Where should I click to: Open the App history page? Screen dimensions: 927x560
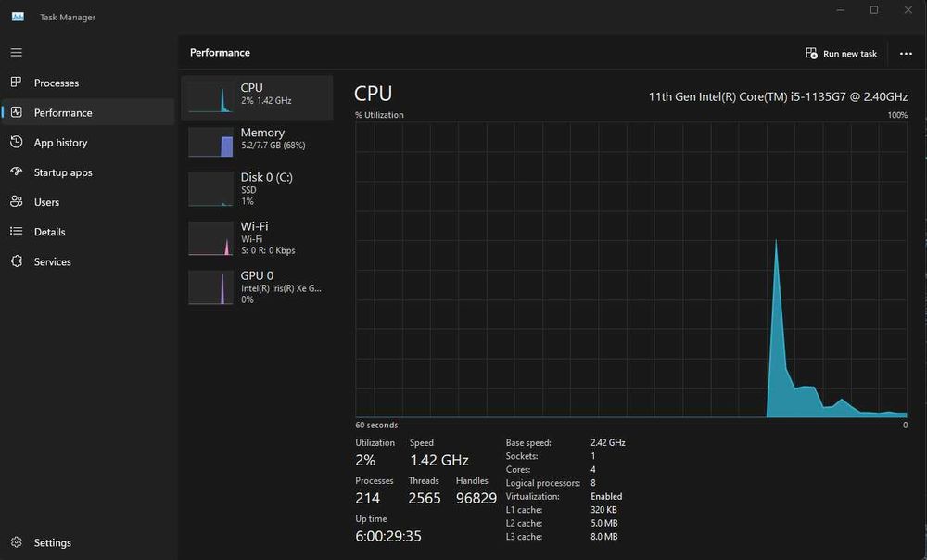pyautogui.click(x=60, y=143)
